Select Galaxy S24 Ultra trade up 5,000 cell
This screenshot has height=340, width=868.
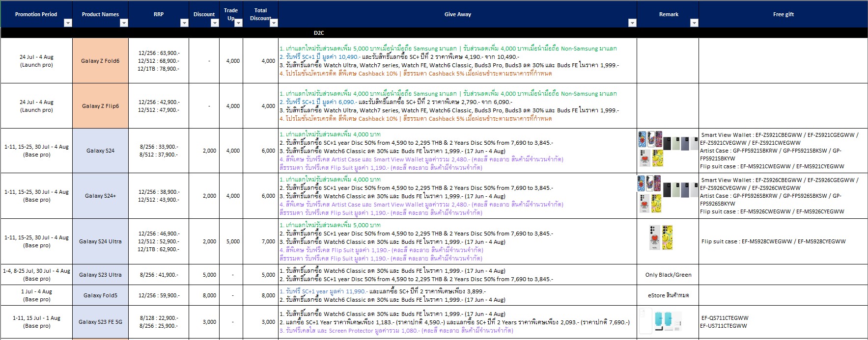[x=231, y=241]
